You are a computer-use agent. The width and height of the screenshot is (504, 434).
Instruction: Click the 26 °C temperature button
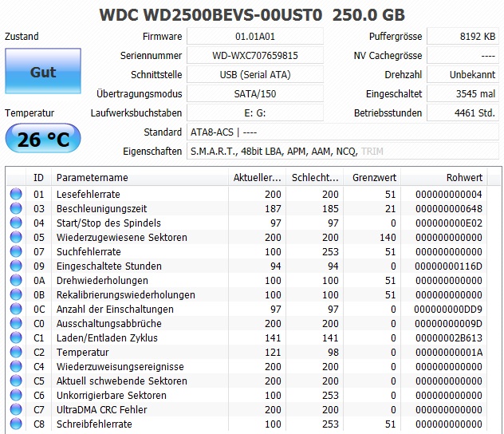tap(43, 138)
